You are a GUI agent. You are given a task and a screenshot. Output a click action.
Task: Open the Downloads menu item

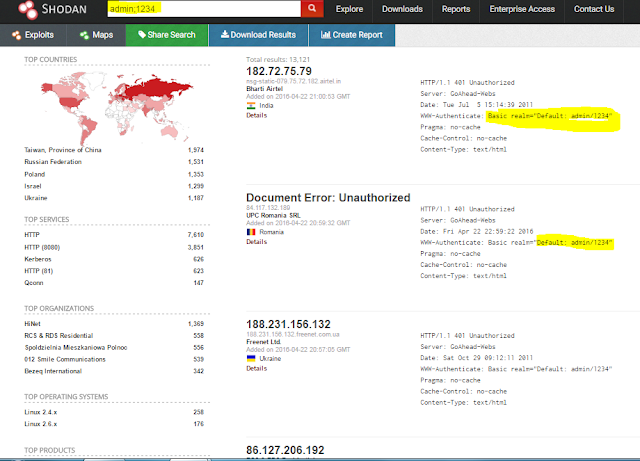coord(402,9)
